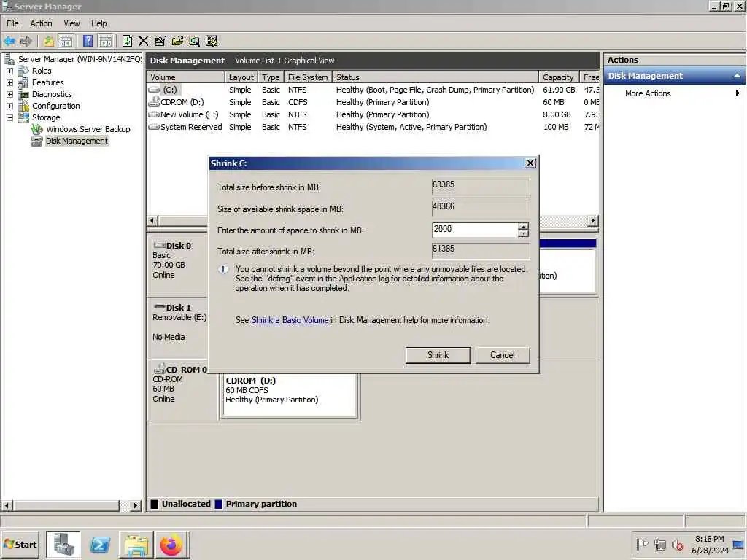Click the network tray icon

[x=659, y=544]
